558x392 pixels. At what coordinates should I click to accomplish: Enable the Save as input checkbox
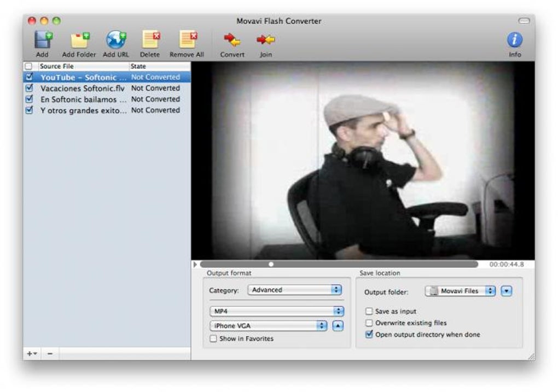tap(369, 311)
